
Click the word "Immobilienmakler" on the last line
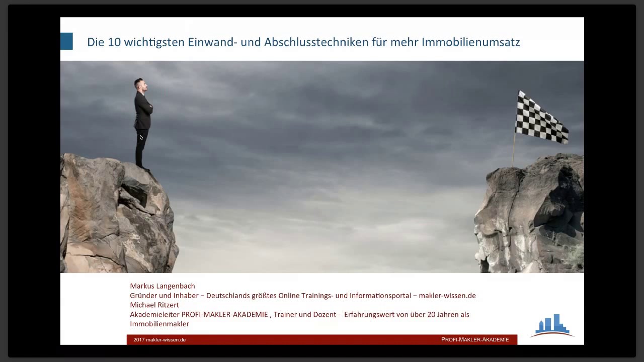pos(159,324)
